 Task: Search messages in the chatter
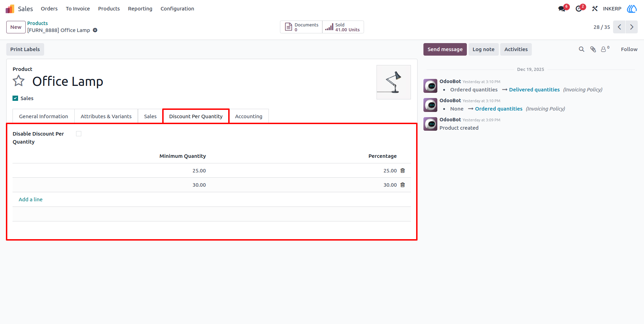pyautogui.click(x=581, y=49)
